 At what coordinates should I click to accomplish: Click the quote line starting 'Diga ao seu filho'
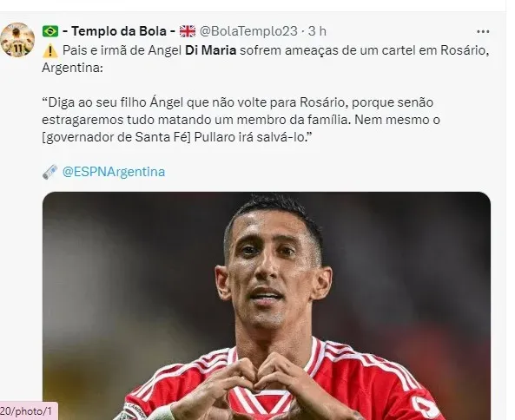click(237, 102)
